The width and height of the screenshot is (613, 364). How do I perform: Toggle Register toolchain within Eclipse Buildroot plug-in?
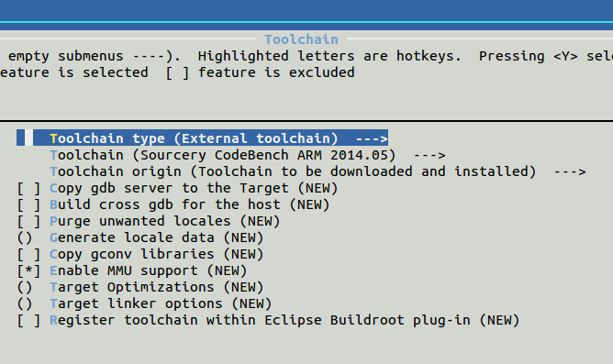[268, 320]
